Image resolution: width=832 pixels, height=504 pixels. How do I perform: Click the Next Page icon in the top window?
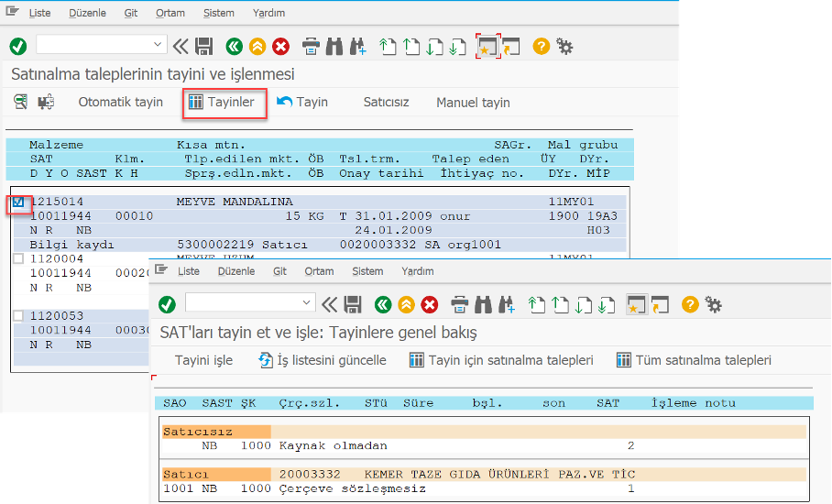click(x=434, y=47)
